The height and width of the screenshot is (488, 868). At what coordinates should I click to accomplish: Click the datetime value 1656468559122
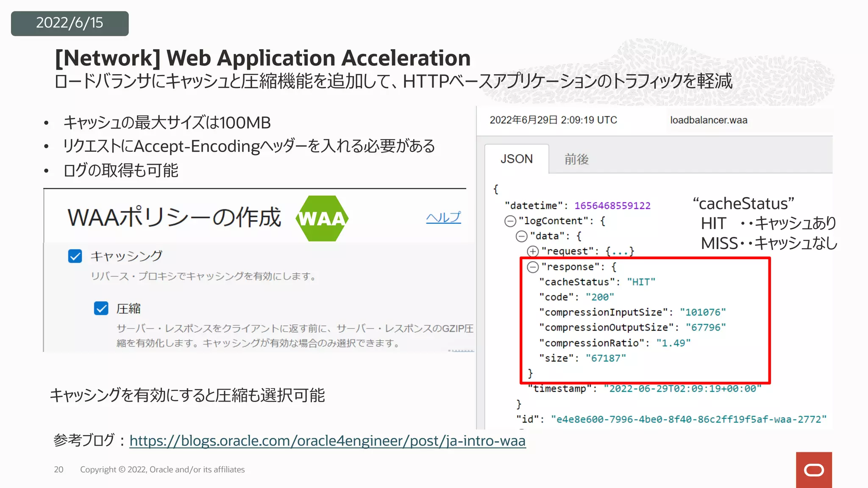612,206
